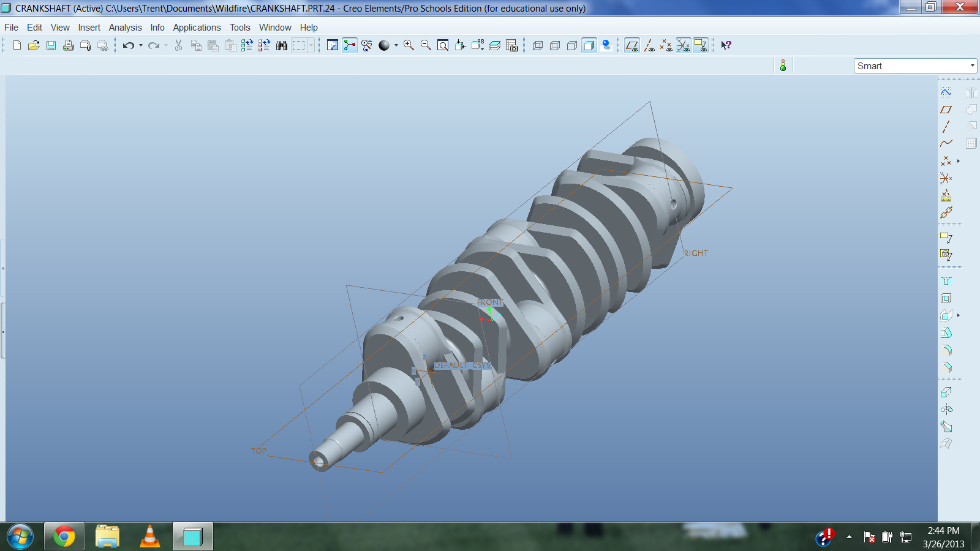Select the Extrude tool in the right toolbar
The height and width of the screenshot is (551, 980).
(946, 392)
